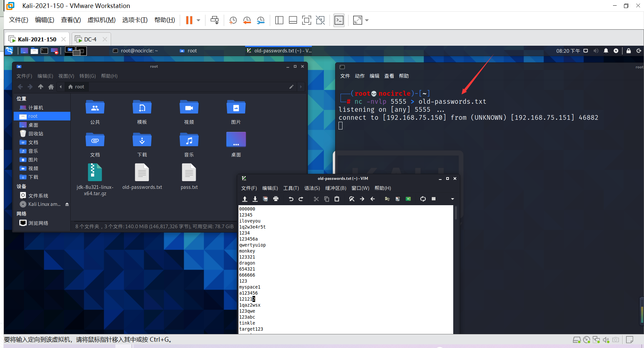Click the VIM print toolbar icon
The width and height of the screenshot is (644, 348).
click(276, 199)
